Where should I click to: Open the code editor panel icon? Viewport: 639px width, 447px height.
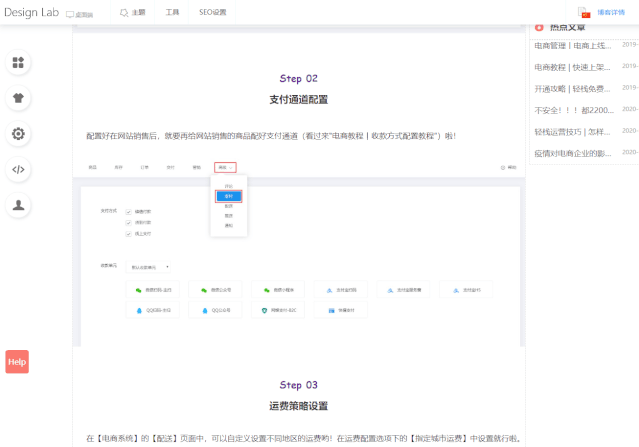tap(18, 169)
